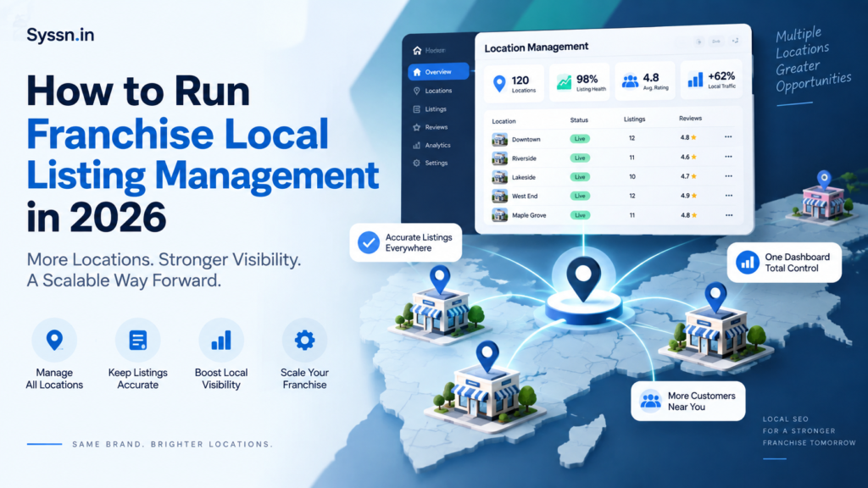Click the people icon beside 4.8 Avg. Rating

pyautogui.click(x=630, y=81)
